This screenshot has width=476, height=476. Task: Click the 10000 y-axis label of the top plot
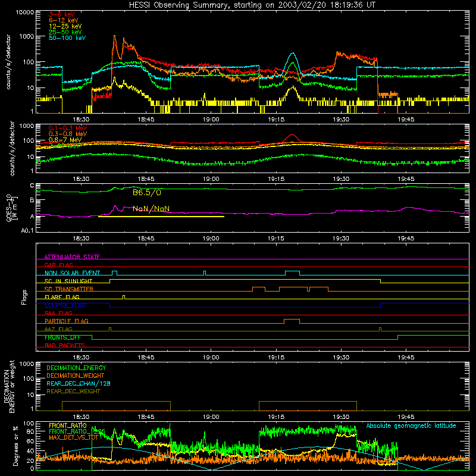point(25,12)
